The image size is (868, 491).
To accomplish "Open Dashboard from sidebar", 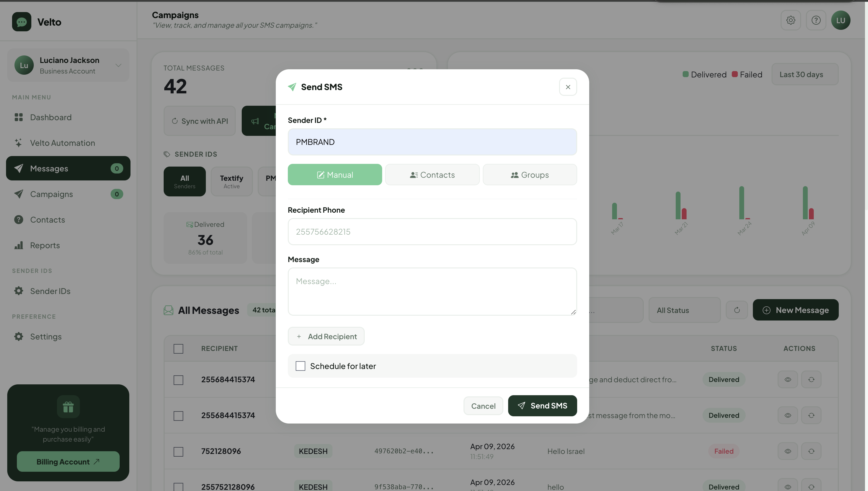I will pos(68,117).
